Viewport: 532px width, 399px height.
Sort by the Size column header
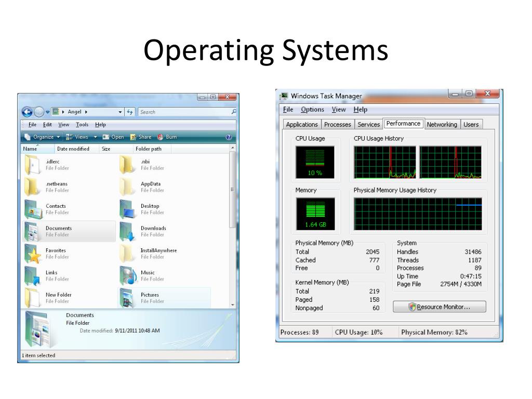point(116,149)
